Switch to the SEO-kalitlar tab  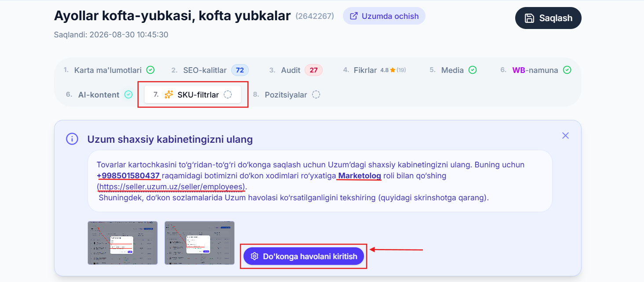click(210, 70)
